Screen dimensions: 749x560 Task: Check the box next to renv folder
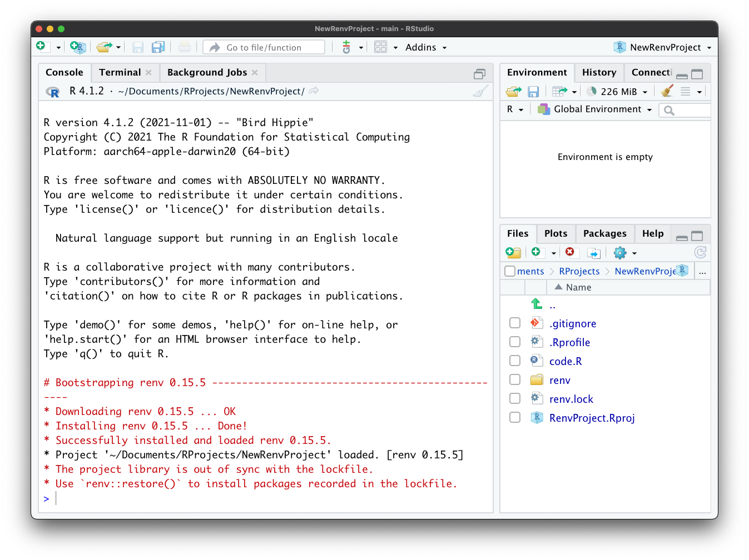515,380
